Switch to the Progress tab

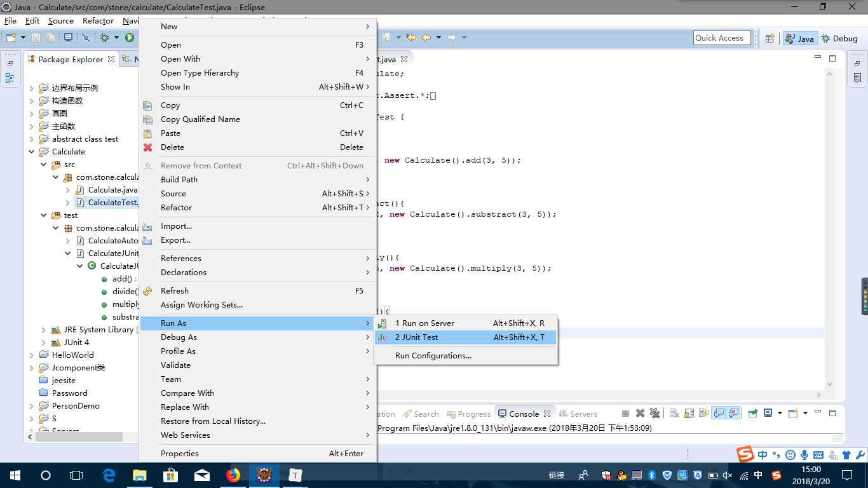point(469,414)
